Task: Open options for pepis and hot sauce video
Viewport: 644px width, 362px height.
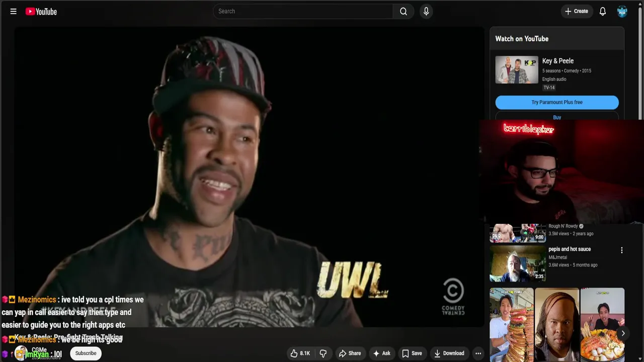Action: [622, 250]
